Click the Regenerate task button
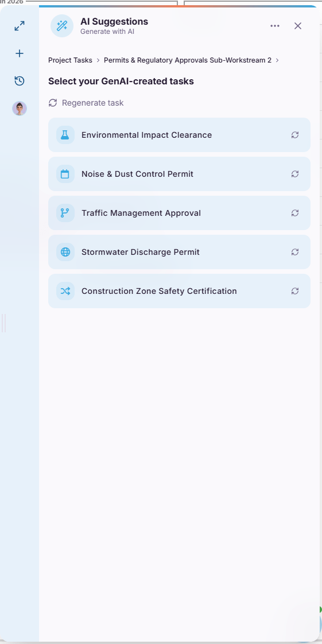 (86, 103)
